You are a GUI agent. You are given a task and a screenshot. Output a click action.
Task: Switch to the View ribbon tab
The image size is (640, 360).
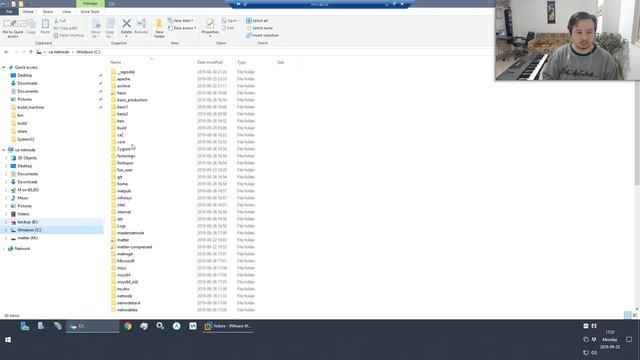[66, 12]
